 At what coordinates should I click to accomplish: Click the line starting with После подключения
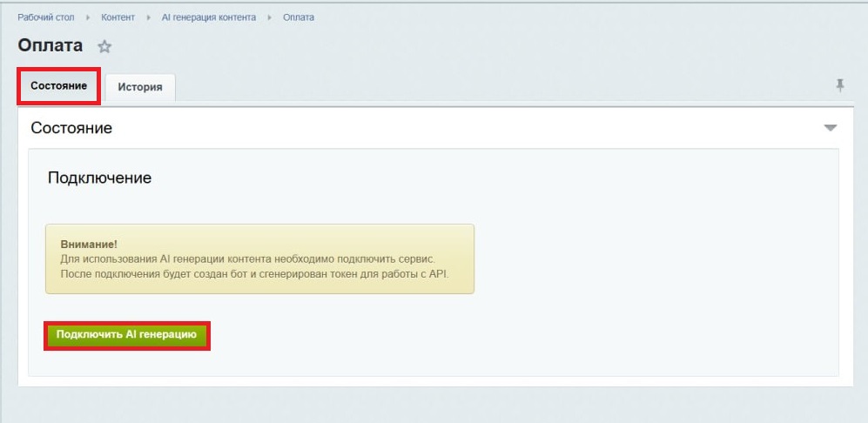pos(259,274)
